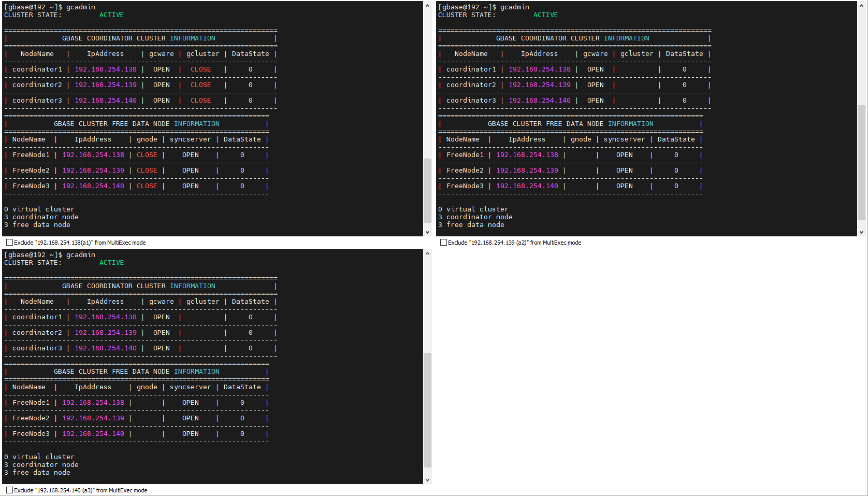This screenshot has width=868, height=496.
Task: Click scroll down arrow in a2 terminal pane
Action: click(861, 232)
